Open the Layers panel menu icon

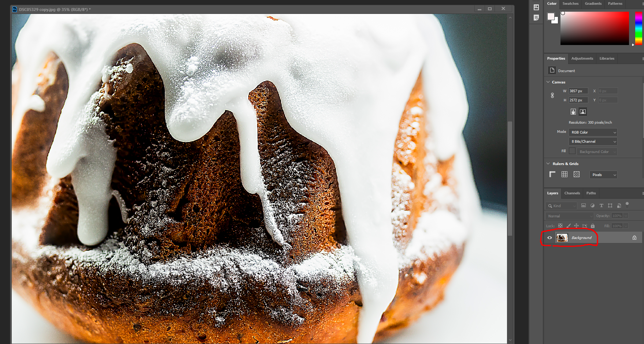click(642, 193)
